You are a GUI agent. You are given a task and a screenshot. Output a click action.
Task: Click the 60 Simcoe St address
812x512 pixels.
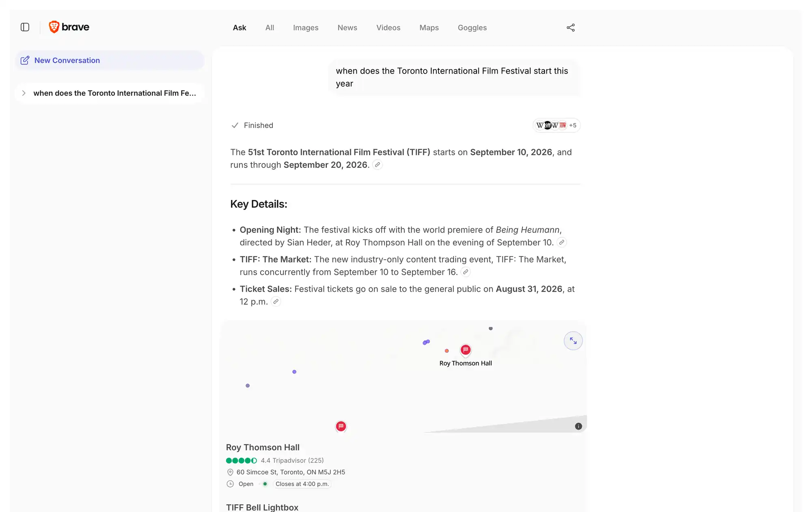pos(291,472)
